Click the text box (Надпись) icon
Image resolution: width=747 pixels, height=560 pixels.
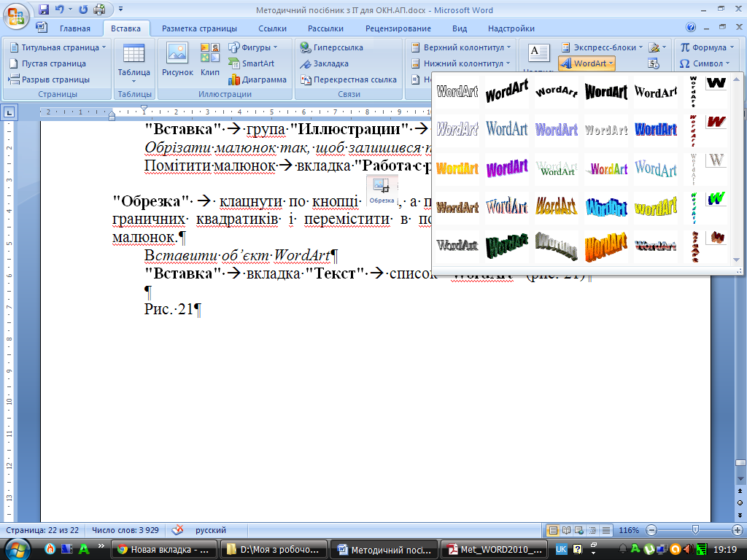(x=539, y=53)
